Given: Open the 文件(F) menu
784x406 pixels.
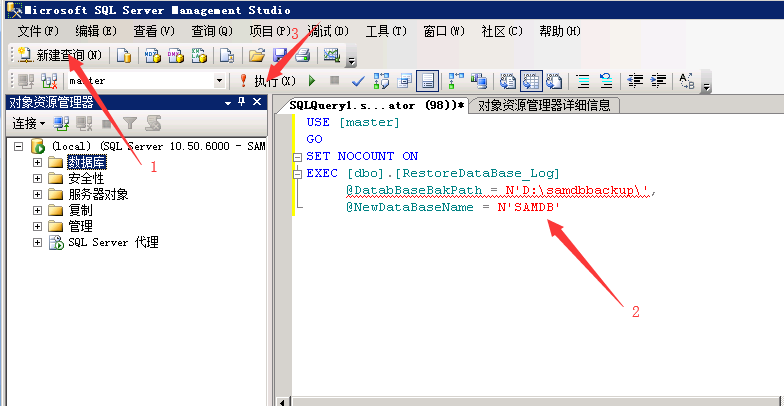Looking at the screenshot, I should pos(38,31).
